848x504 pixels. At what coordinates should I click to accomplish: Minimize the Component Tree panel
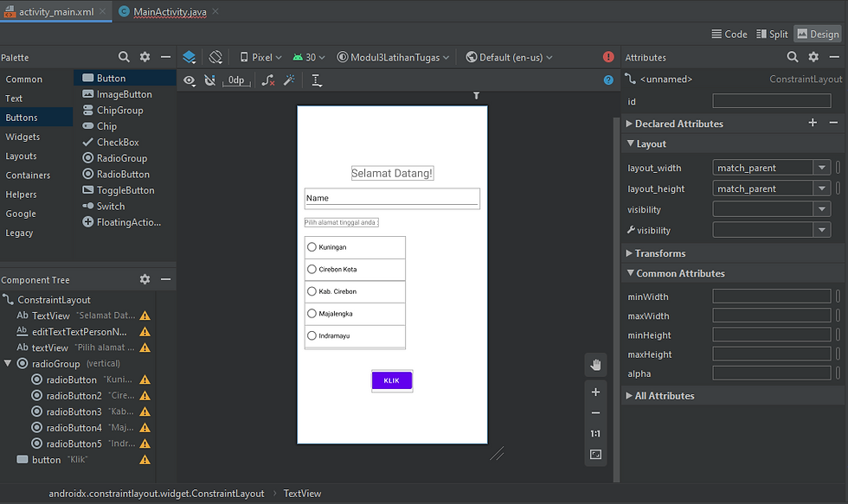(x=165, y=279)
